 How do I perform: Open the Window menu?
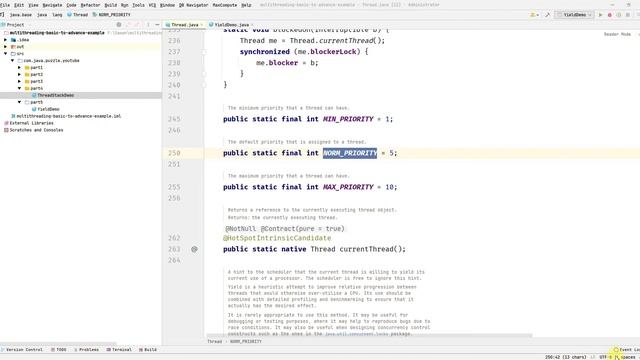pyautogui.click(x=167, y=5)
